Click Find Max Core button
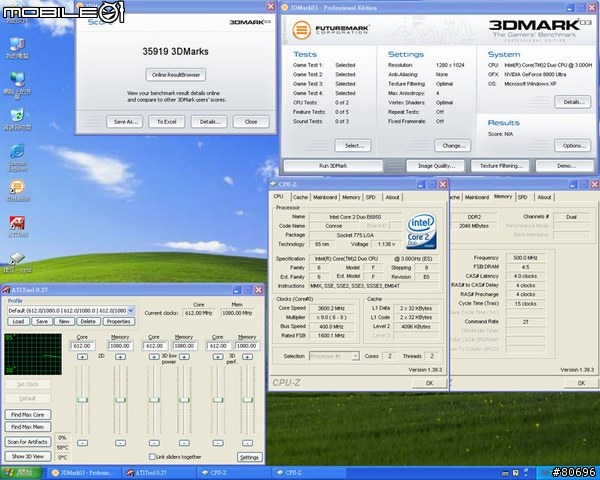The image size is (600, 480). pyautogui.click(x=28, y=415)
